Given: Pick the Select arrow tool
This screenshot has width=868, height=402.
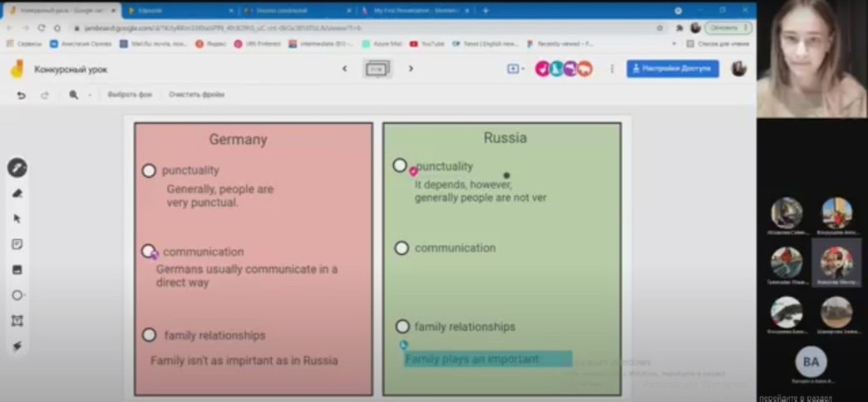Looking at the screenshot, I should (17, 219).
